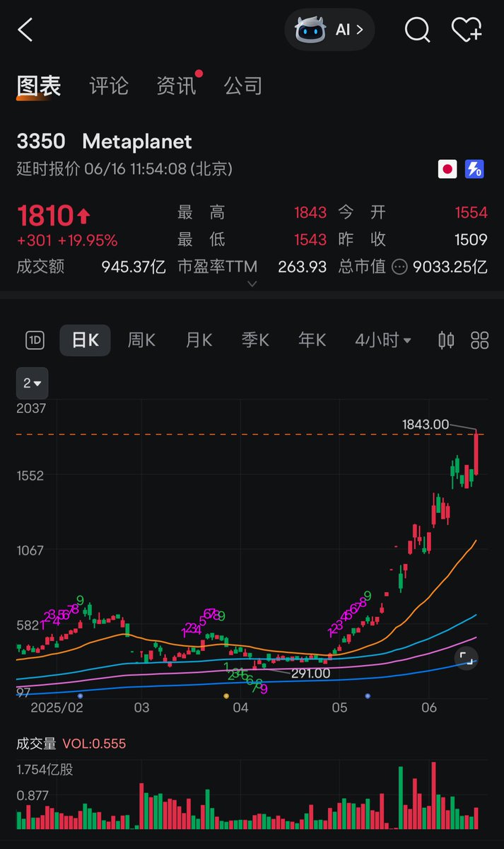Switch to the 公司 tab
The image size is (504, 849).
tap(243, 86)
